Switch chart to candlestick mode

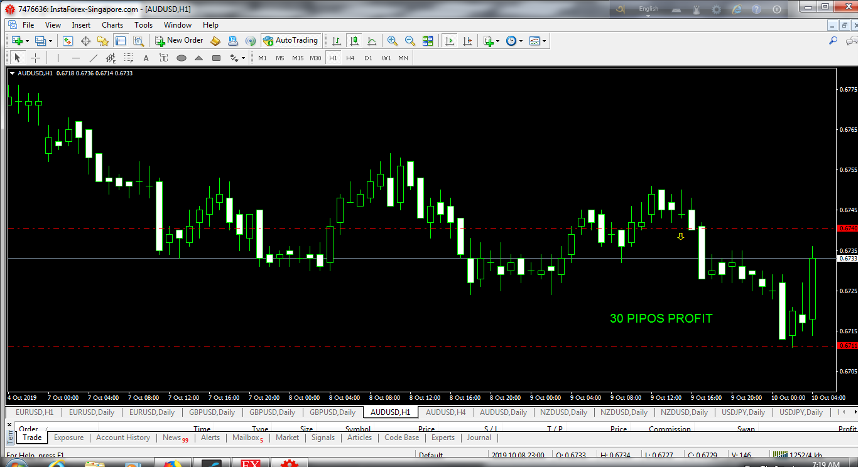coord(354,41)
